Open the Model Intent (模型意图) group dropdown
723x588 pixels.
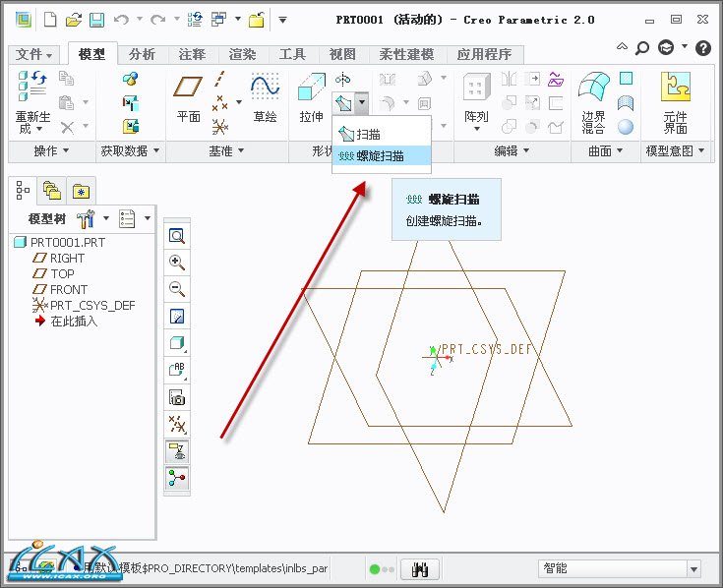675,150
